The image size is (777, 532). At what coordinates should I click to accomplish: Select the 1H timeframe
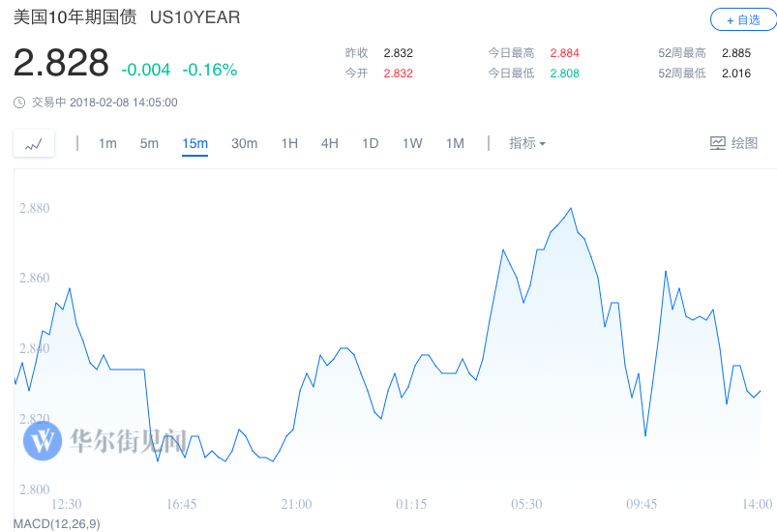289,143
